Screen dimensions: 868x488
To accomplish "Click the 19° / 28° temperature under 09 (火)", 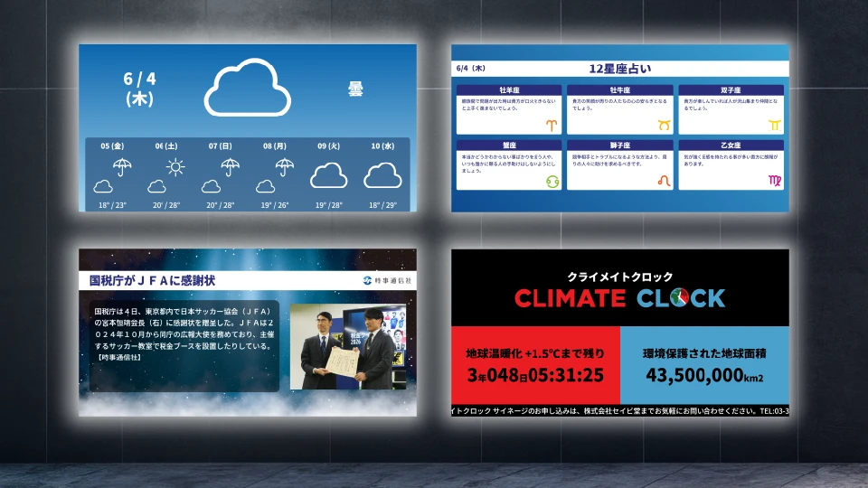I will coord(329,205).
